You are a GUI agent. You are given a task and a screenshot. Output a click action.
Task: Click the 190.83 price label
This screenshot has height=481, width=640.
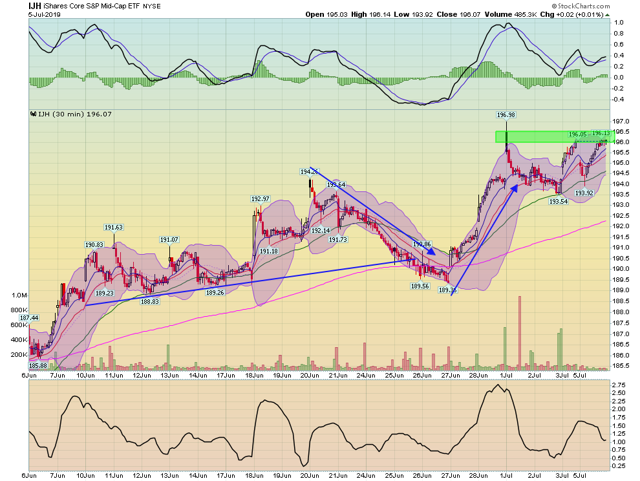point(94,245)
